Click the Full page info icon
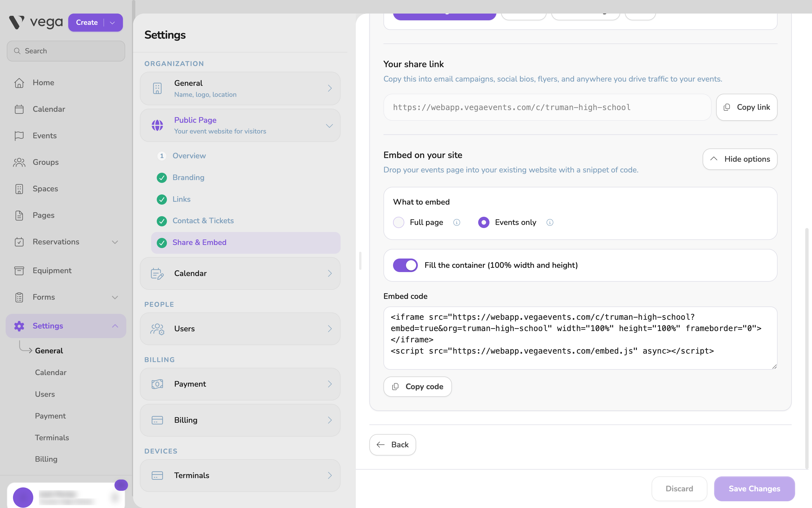 coord(456,222)
